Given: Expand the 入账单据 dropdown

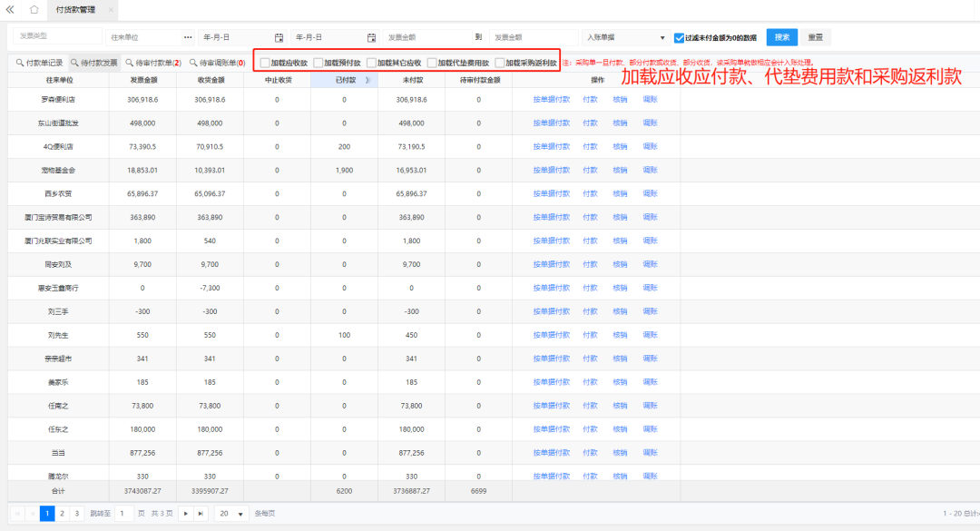Looking at the screenshot, I should click(625, 37).
